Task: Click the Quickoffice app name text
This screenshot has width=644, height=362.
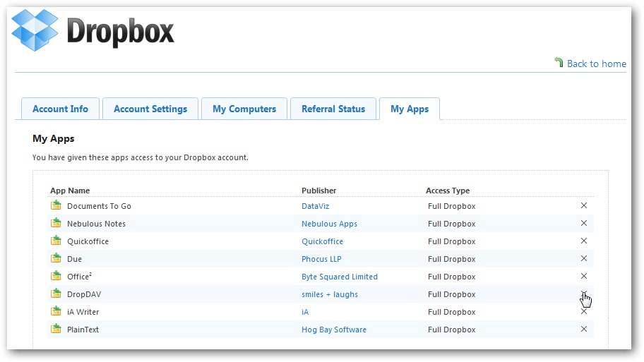Action: click(x=88, y=241)
